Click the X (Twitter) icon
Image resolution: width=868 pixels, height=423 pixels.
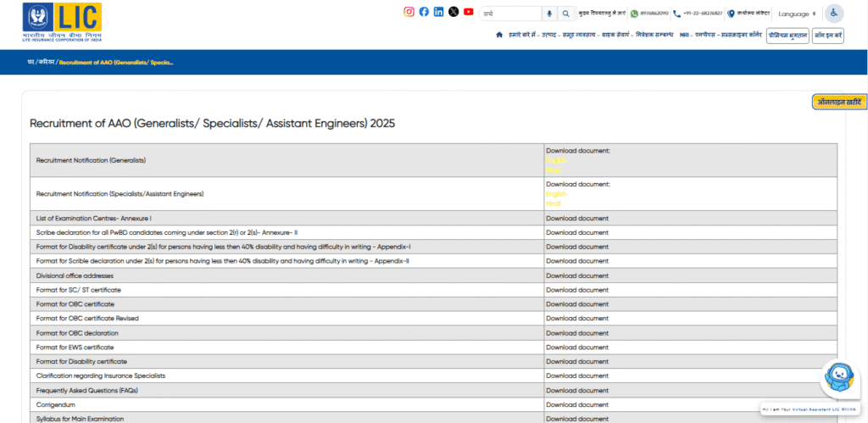[453, 12]
